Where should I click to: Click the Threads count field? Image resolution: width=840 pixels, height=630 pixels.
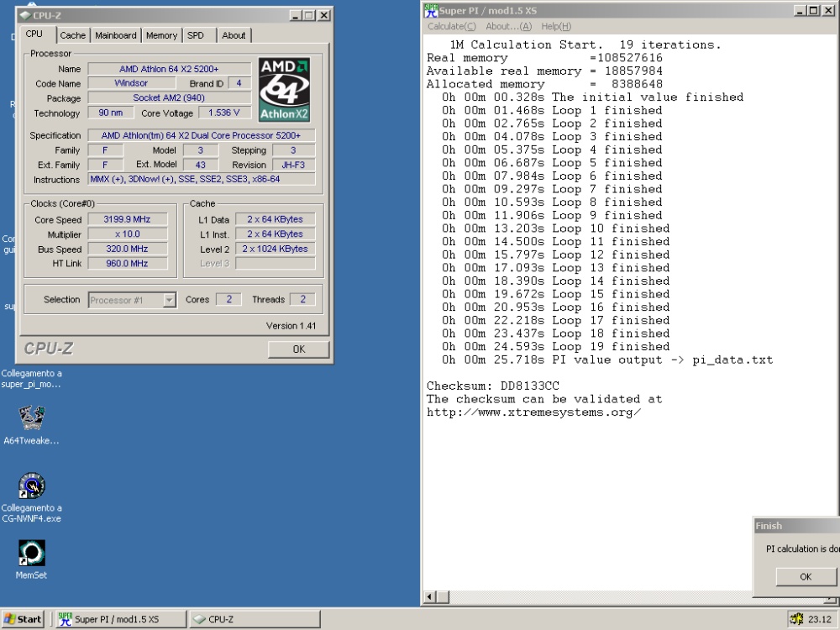click(x=302, y=300)
